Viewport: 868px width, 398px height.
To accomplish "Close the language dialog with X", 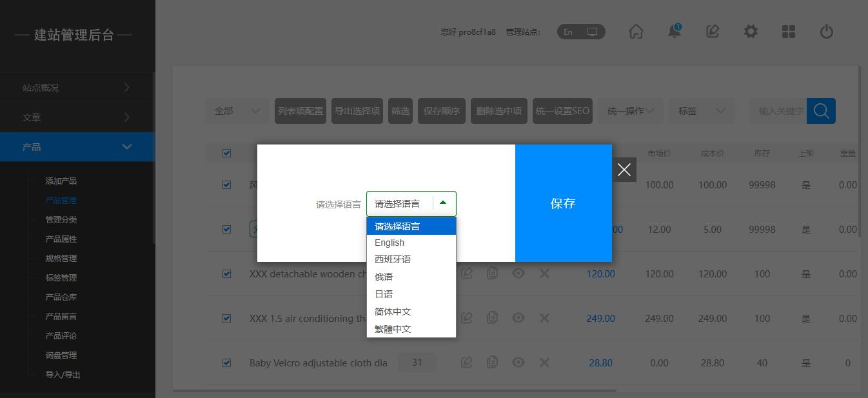I will tap(624, 170).
